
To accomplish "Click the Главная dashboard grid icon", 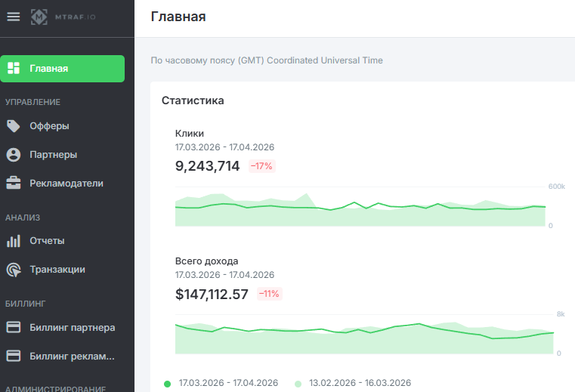I will pos(14,69).
